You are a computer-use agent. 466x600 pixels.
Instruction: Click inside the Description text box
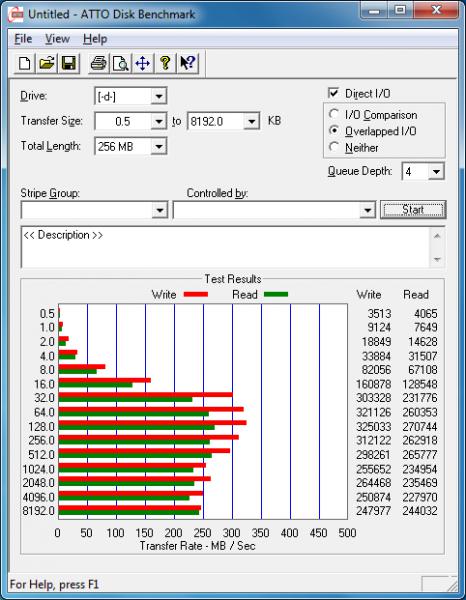226,247
